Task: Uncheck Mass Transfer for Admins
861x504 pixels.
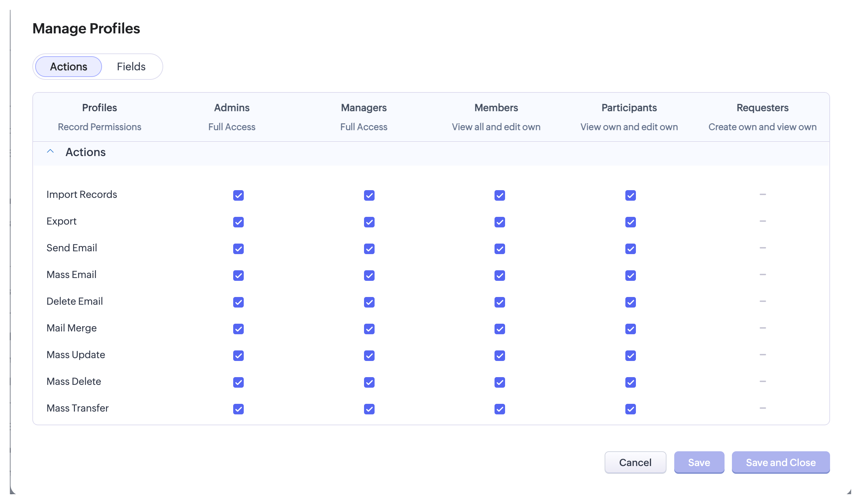Action: click(x=238, y=409)
